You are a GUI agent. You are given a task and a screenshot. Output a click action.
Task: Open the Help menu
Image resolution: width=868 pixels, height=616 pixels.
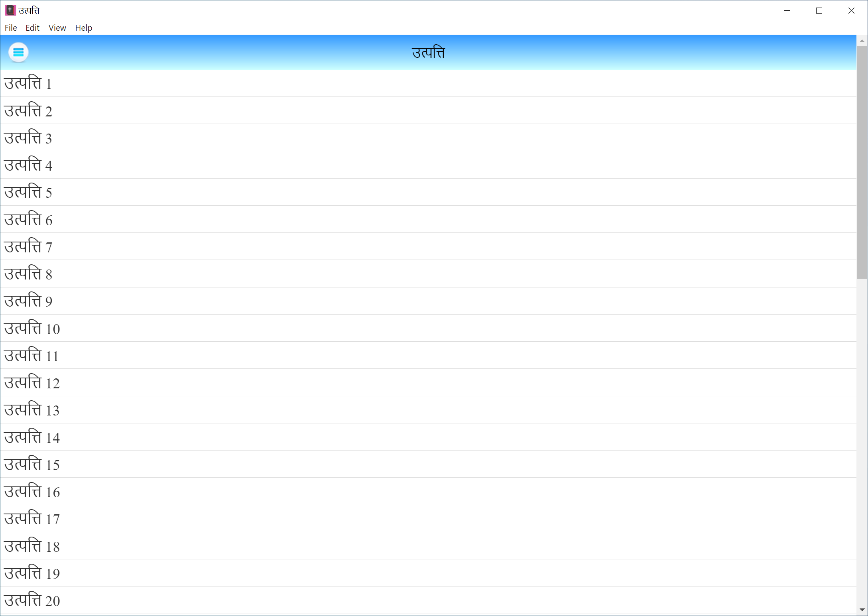[x=84, y=28]
